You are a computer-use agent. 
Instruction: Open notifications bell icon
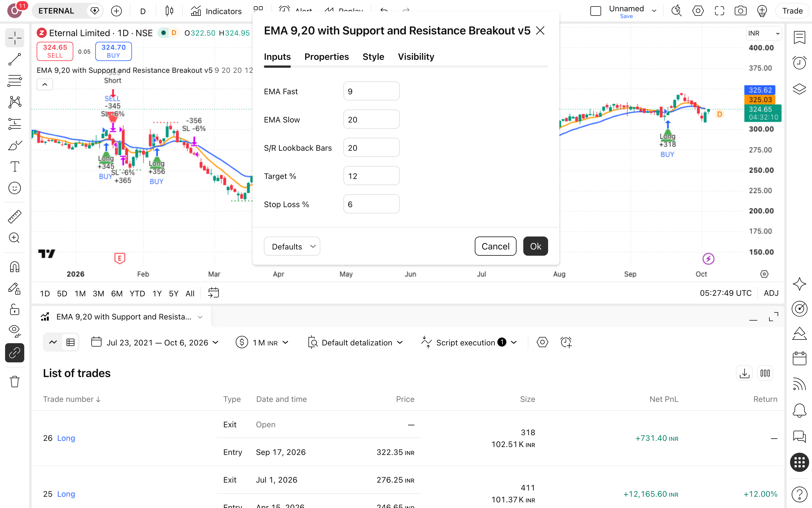point(800,410)
